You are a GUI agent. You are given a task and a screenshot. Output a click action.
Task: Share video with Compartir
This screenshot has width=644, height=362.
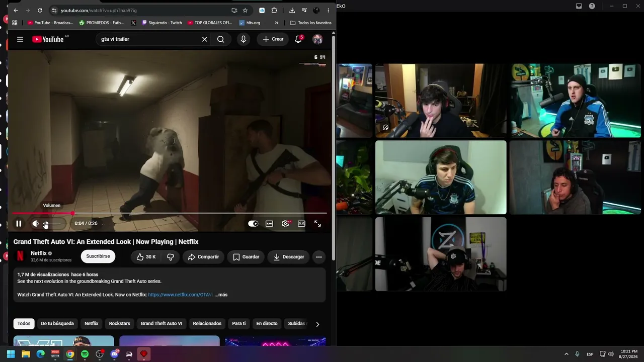click(x=203, y=257)
